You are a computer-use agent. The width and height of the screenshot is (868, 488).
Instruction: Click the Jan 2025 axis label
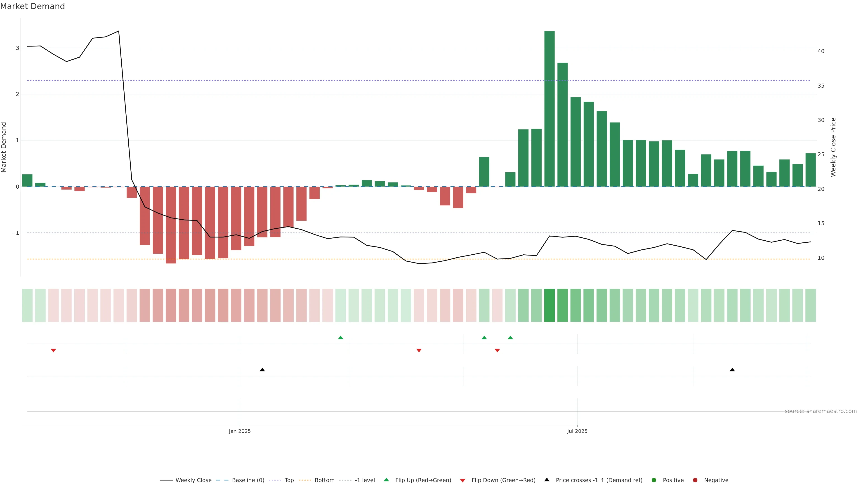[x=240, y=431]
